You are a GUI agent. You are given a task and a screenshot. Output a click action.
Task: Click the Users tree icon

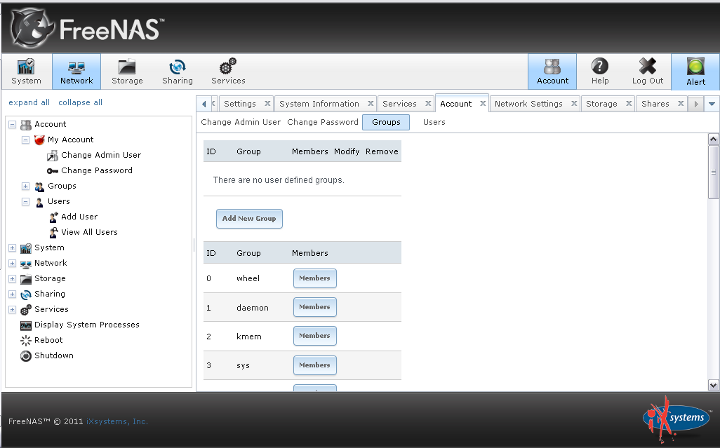[39, 202]
